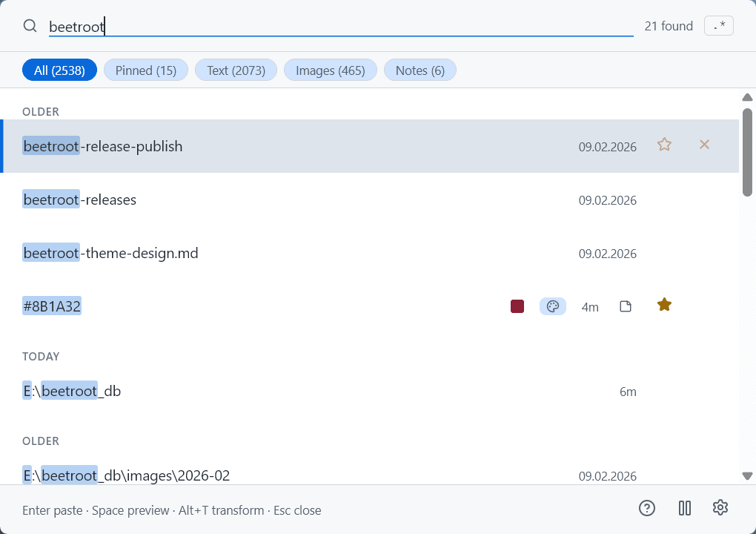Filter by Images (465)

click(x=330, y=70)
